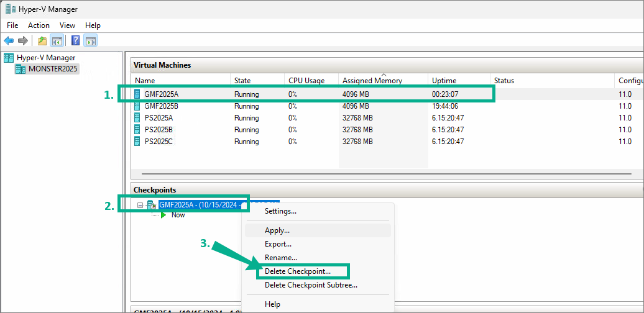Sort by the CPU Usage column header
The height and width of the screenshot is (313, 644).
click(x=311, y=81)
